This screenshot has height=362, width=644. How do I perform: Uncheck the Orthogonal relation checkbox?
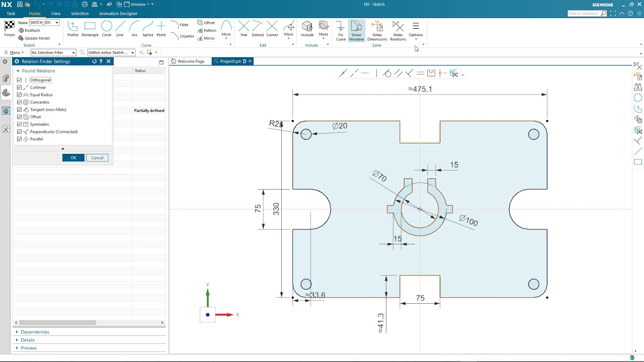coord(20,80)
